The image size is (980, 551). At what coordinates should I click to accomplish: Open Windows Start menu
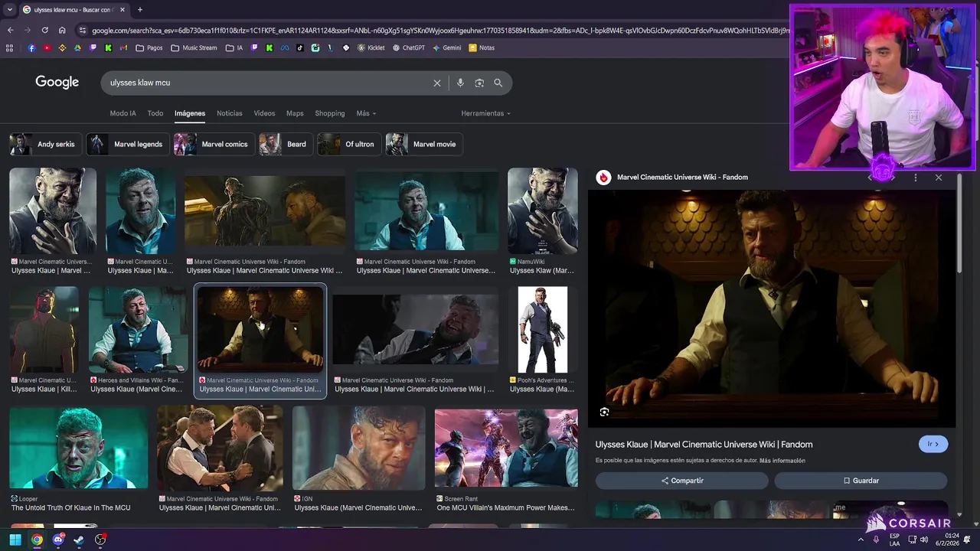pos(15,540)
